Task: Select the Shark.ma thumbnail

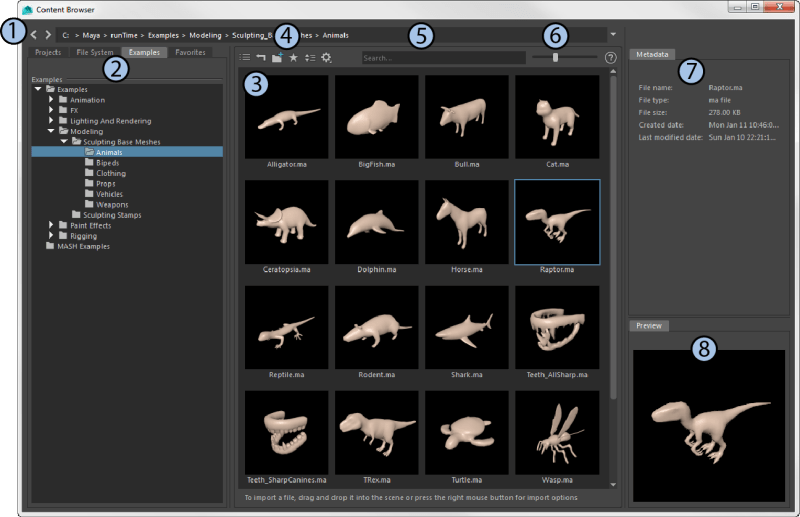Action: pos(467,327)
